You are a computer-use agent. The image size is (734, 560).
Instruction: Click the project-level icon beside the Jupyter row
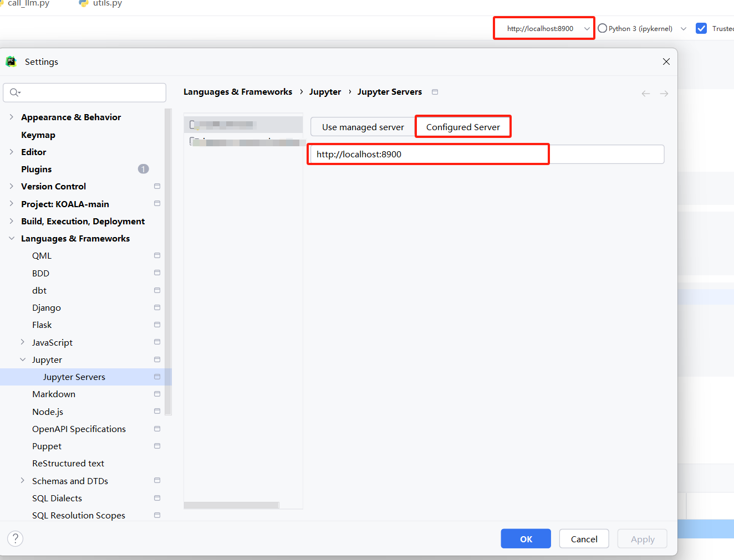(x=157, y=359)
